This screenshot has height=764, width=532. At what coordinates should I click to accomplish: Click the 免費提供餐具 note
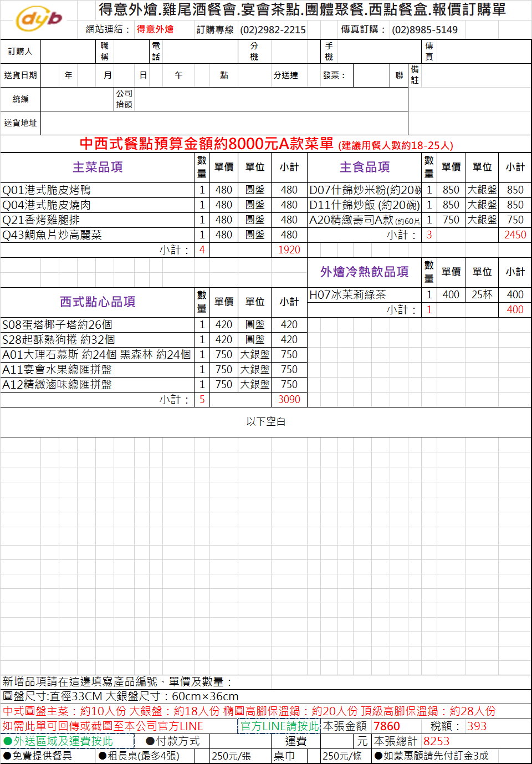point(38,756)
